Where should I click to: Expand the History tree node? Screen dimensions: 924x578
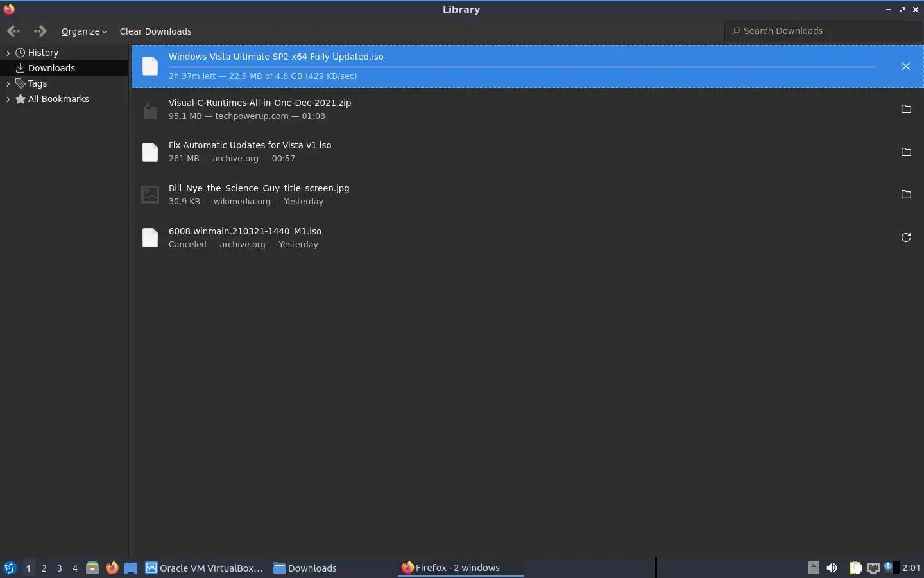(x=8, y=53)
